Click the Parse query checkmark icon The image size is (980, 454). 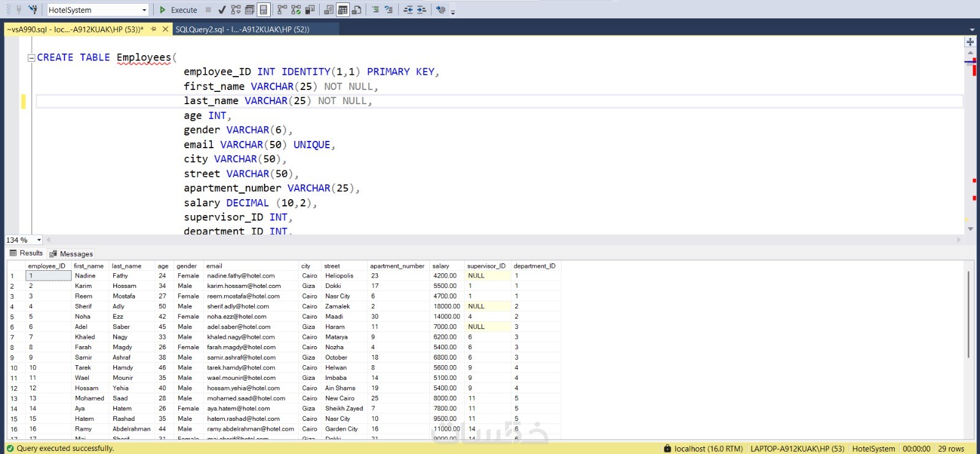coord(222,10)
